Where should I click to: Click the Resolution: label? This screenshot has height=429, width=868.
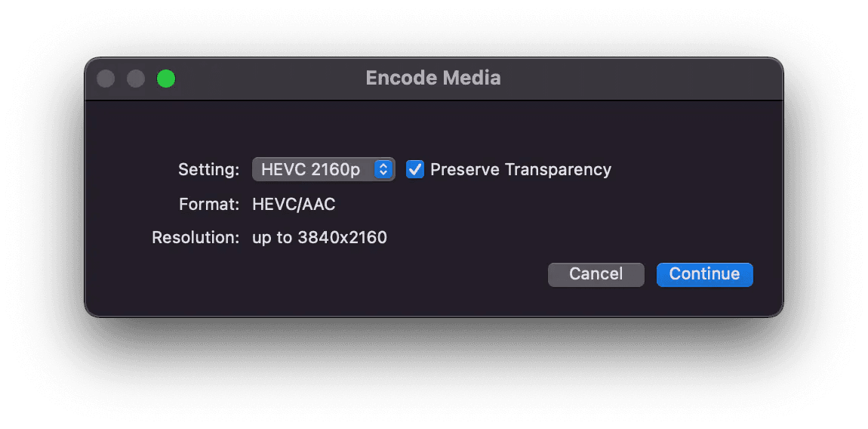(x=195, y=238)
